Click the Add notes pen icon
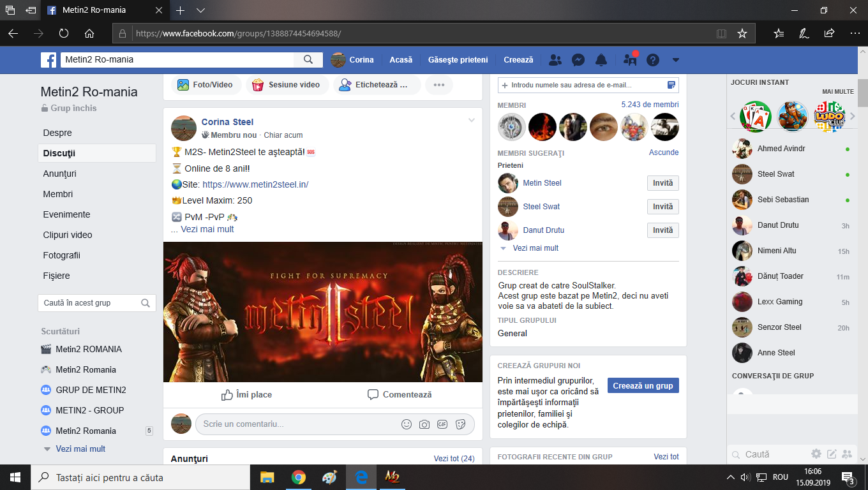This screenshot has width=868, height=490. [804, 33]
